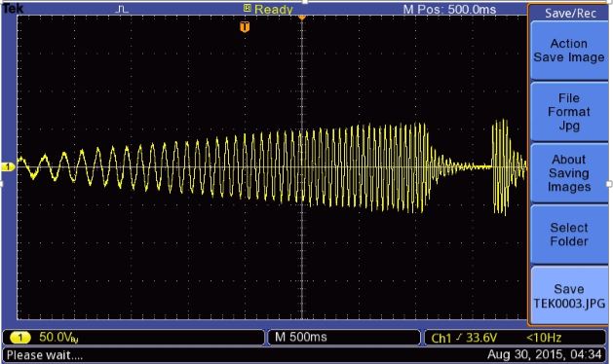Click the Save/Rec menu title
613x364 pixels.
click(570, 14)
